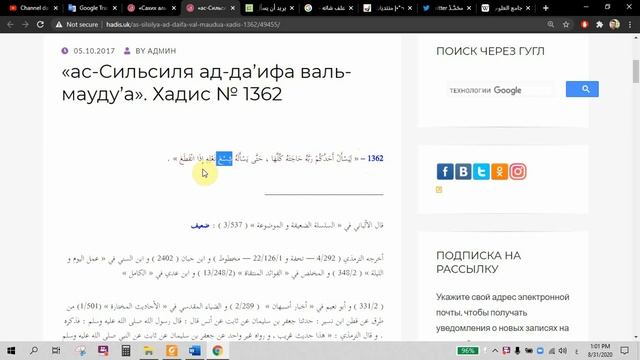
Task: Go back to the previous page
Action: point(11,24)
